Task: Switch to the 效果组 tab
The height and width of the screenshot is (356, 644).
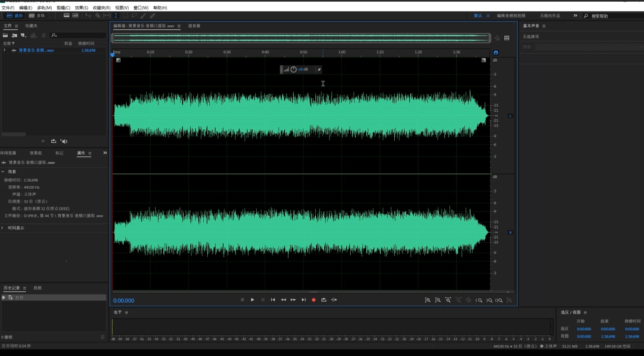Action: point(35,153)
